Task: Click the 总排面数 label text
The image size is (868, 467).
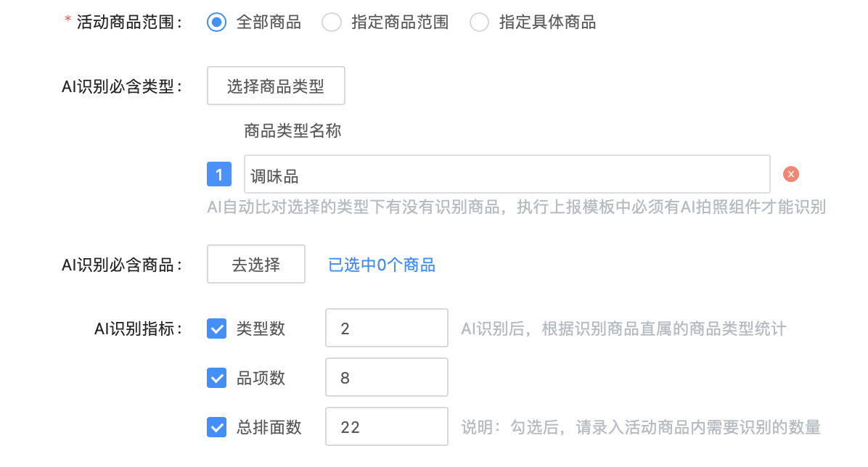Action: (x=269, y=427)
